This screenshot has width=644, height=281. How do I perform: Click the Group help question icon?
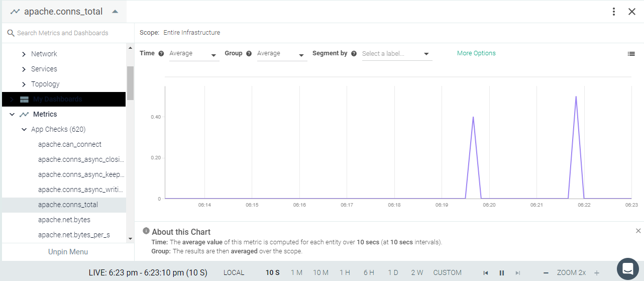coord(249,53)
